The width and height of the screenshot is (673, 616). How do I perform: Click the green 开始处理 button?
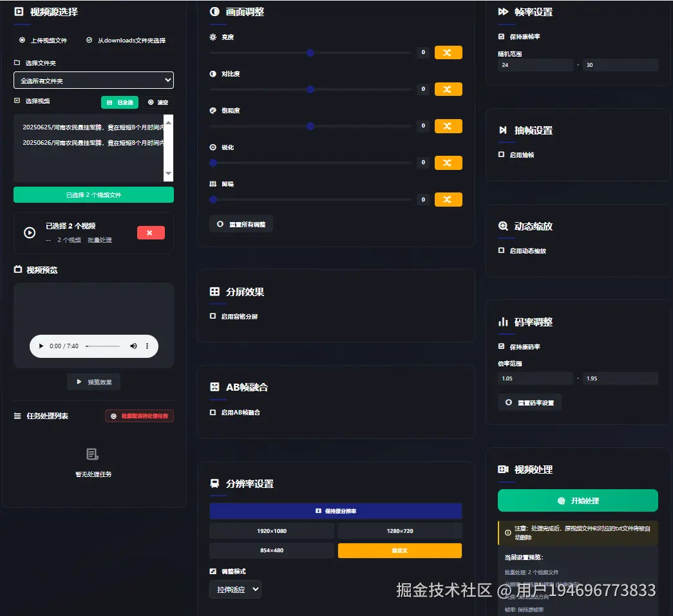pyautogui.click(x=577, y=500)
